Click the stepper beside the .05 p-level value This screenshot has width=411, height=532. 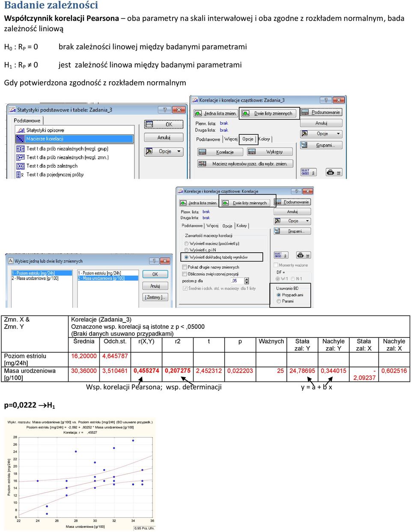coord(247,281)
